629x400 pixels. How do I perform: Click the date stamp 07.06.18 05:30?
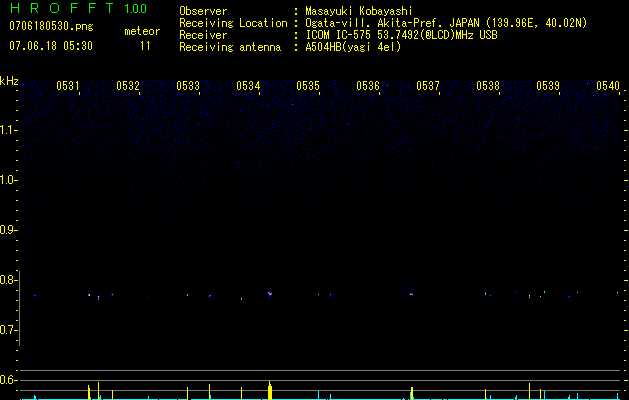click(51, 46)
